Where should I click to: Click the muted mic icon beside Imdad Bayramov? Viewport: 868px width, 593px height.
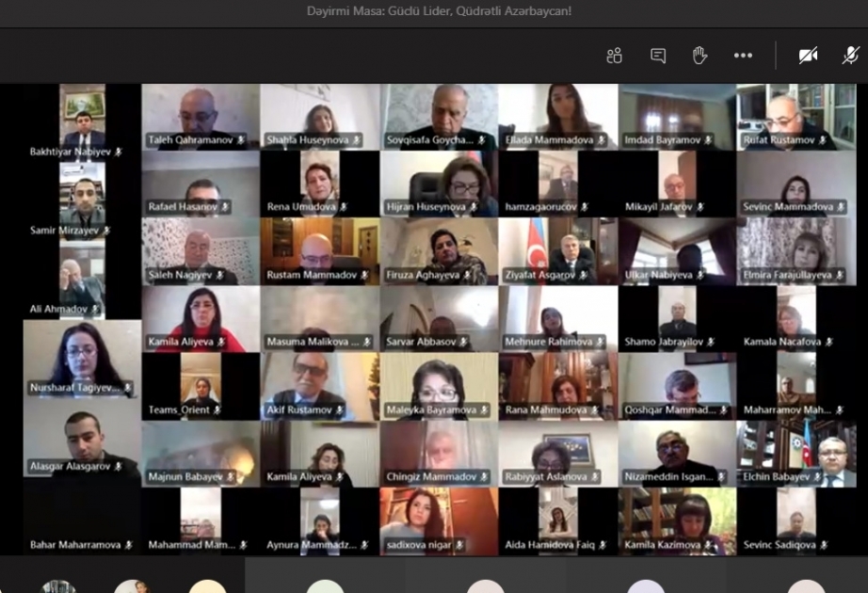coord(708,140)
